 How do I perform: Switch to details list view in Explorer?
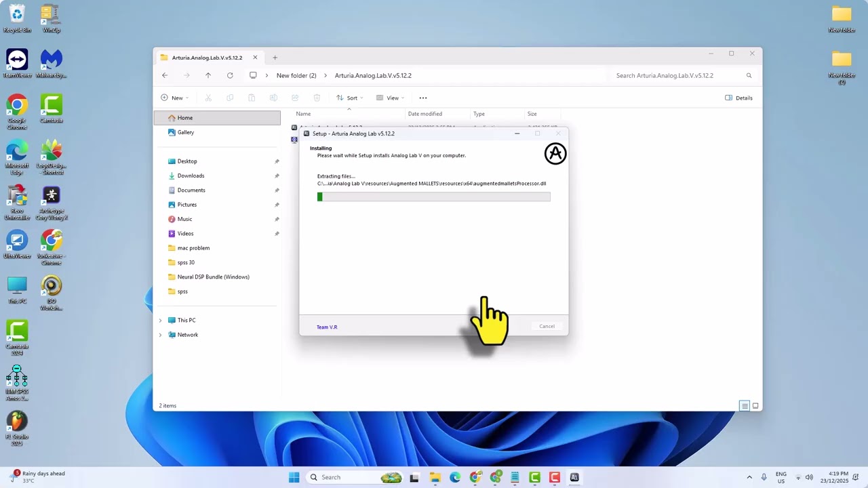click(745, 405)
